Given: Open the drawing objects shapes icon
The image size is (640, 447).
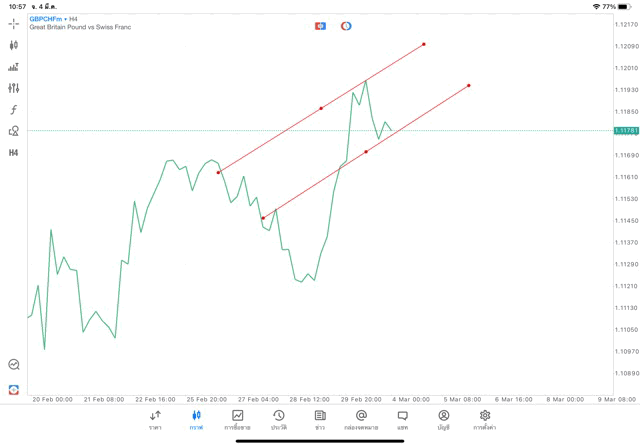Looking at the screenshot, I should point(14,131).
